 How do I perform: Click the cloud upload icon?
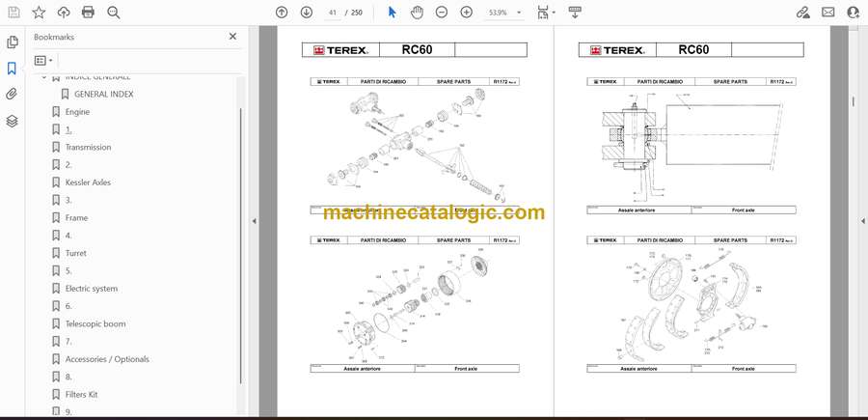point(64,13)
